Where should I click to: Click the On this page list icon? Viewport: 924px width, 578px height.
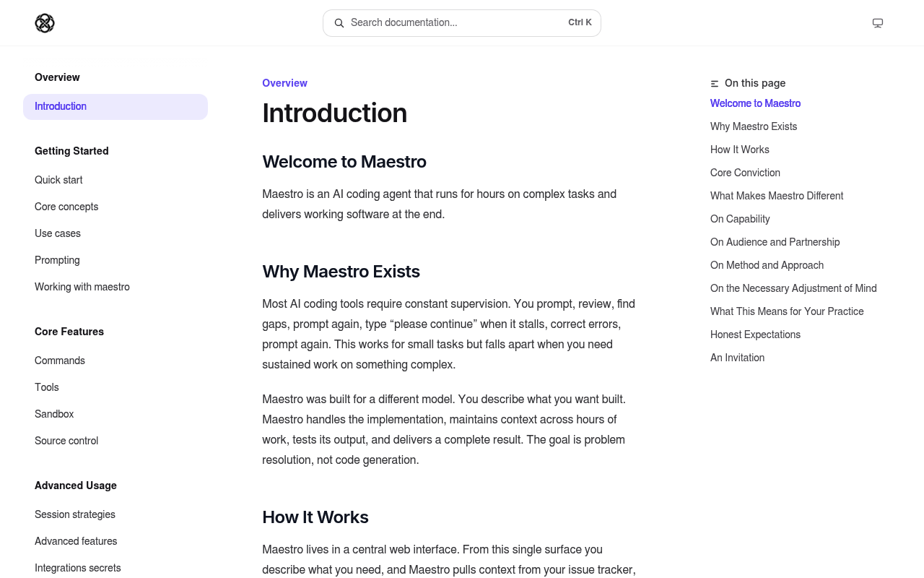tap(715, 84)
